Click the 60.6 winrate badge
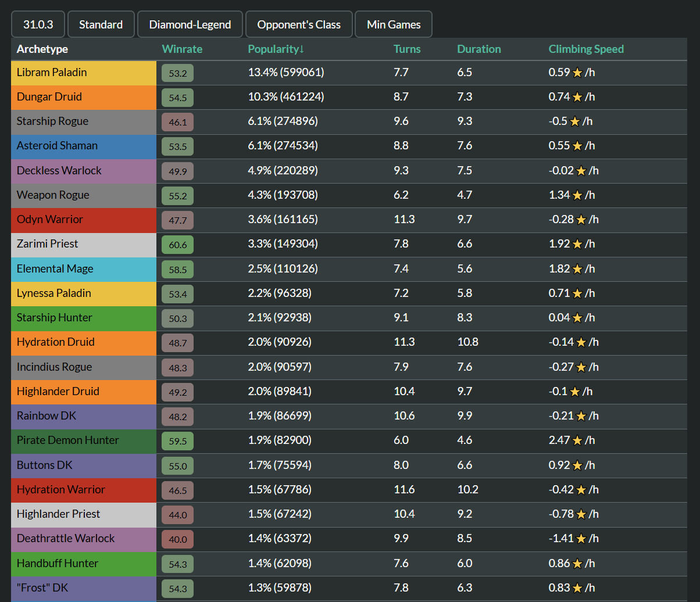 pos(178,245)
